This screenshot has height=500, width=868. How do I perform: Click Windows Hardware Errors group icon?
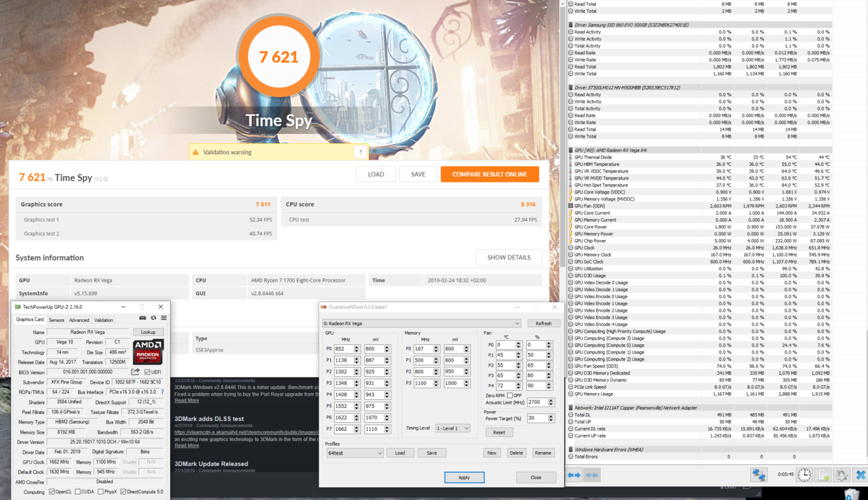[x=570, y=450]
